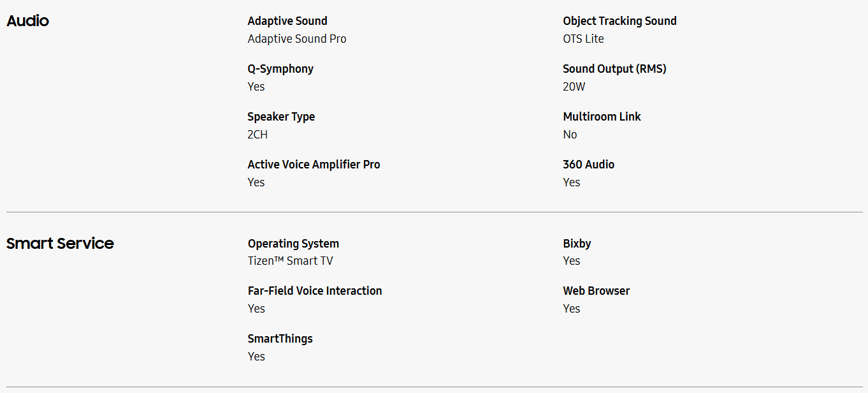Click the Speaker Type label
Image resolution: width=868 pixels, height=393 pixels.
click(281, 117)
